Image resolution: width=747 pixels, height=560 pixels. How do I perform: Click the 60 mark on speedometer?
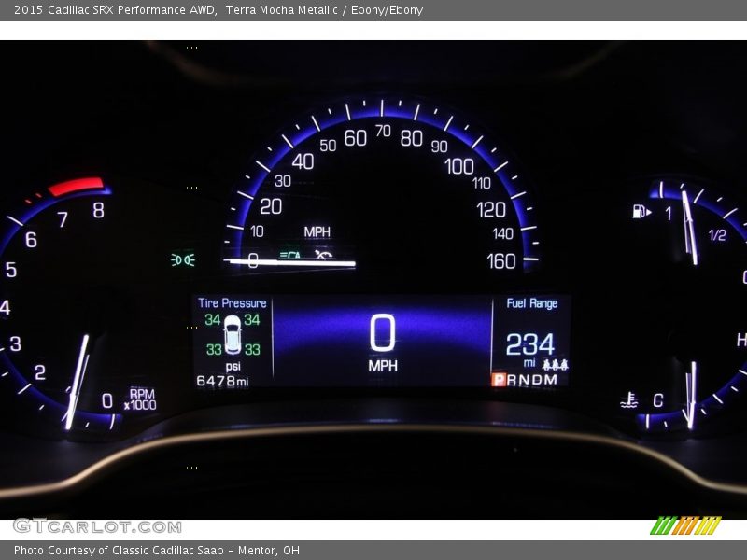(356, 138)
